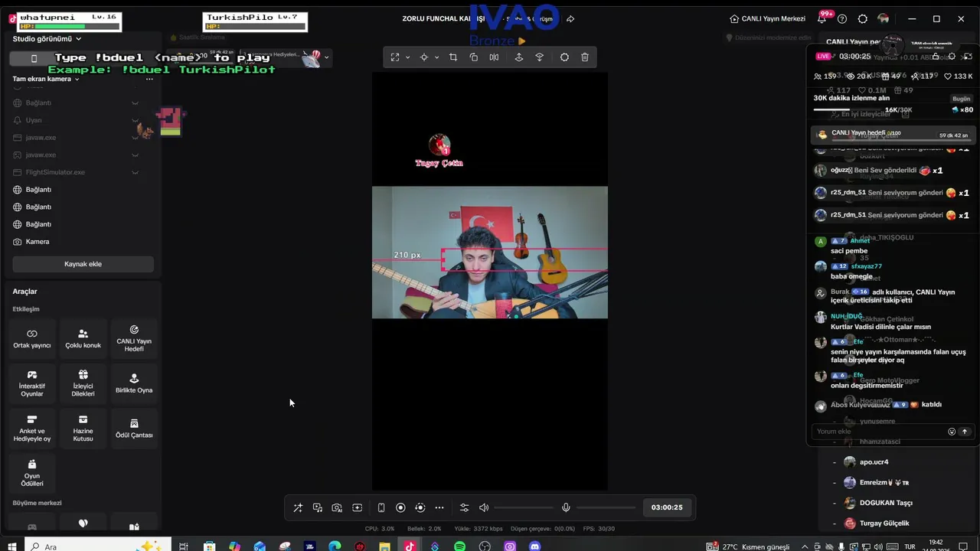Click the comment 'Kurtlar Vadisi dilinle çalar mısın'

[880, 327]
